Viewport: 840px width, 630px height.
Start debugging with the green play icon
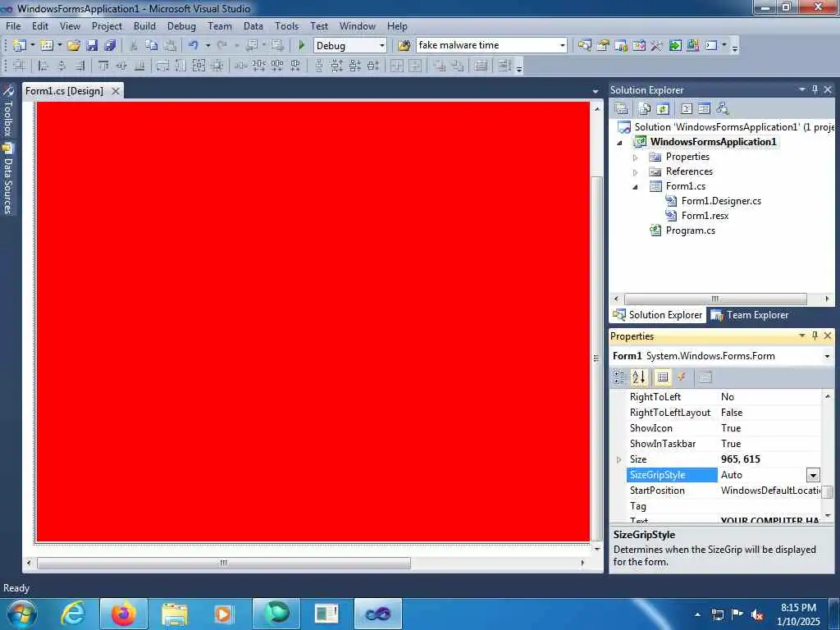click(x=301, y=46)
